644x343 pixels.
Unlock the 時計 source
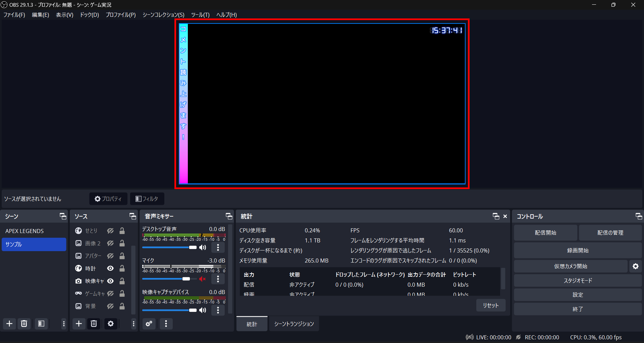pyautogui.click(x=122, y=268)
